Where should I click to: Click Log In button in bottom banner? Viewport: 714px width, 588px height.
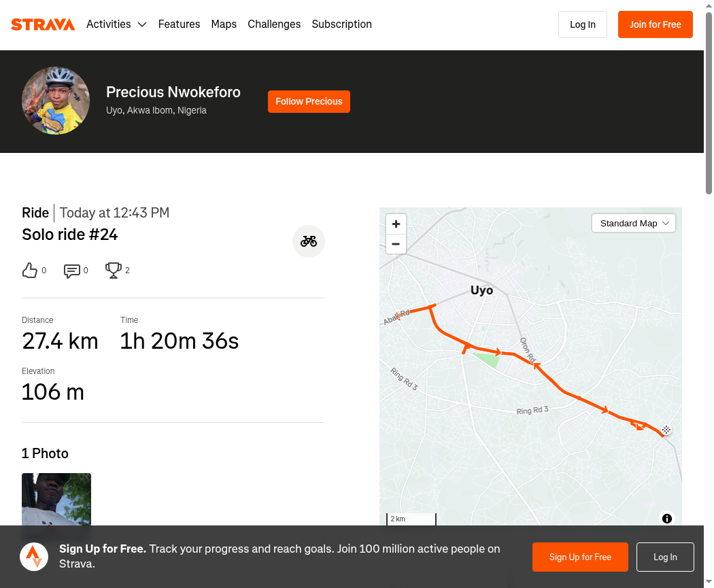(x=665, y=557)
